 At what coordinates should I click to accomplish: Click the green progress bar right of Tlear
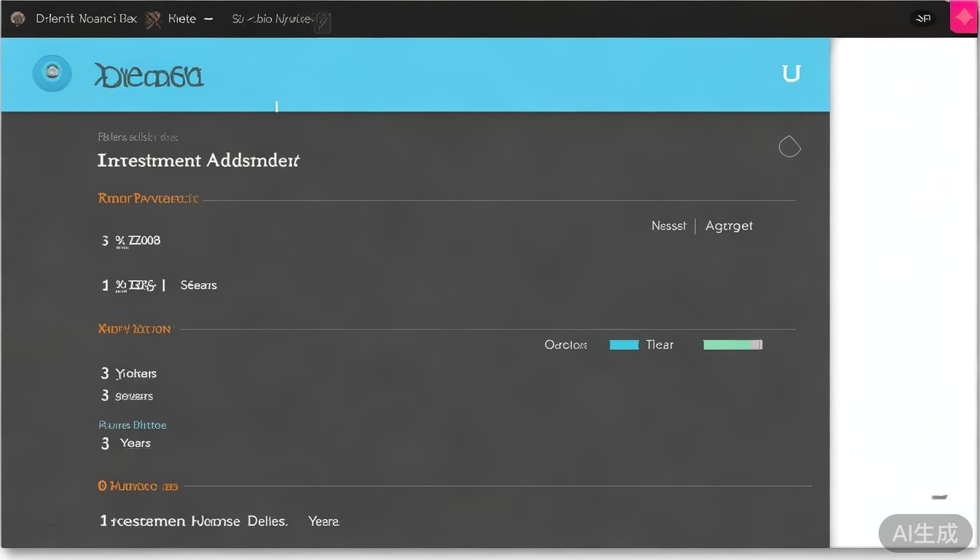point(732,345)
